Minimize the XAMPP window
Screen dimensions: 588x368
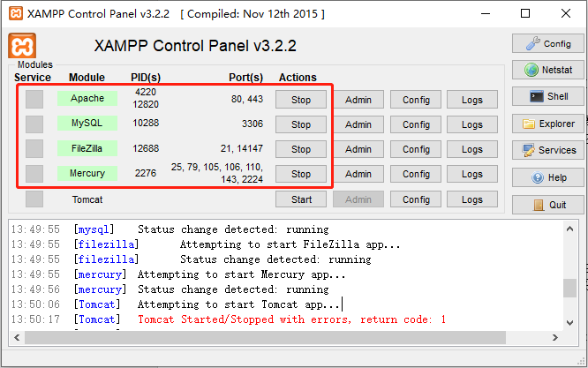486,14
